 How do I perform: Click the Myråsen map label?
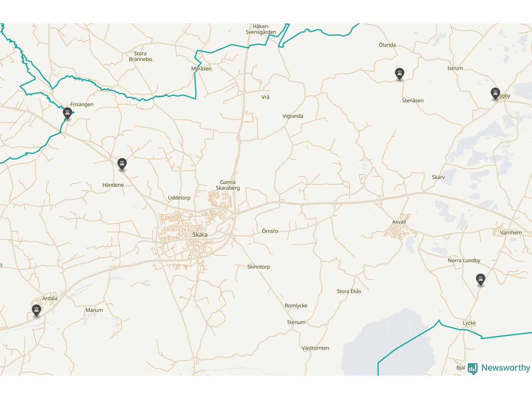coord(201,69)
